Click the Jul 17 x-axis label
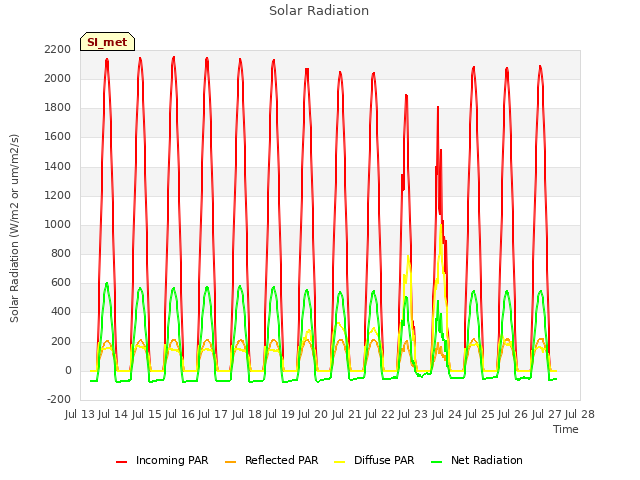 pyautogui.click(x=213, y=414)
